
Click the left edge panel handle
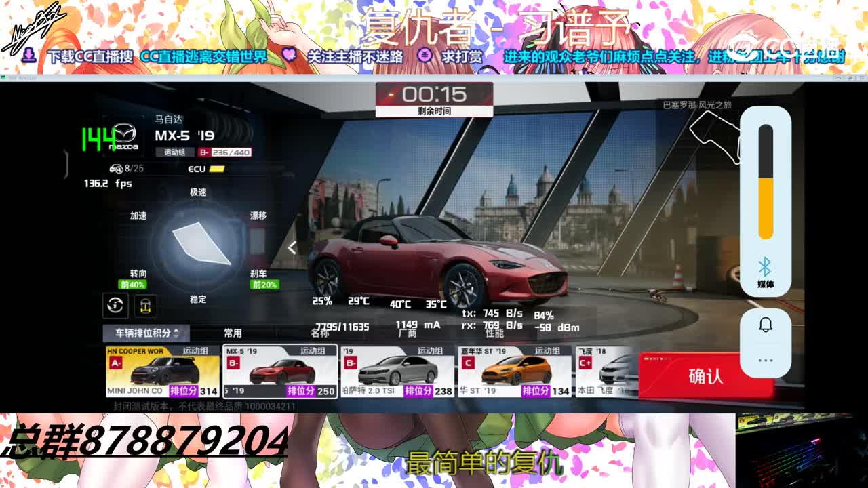66,165
